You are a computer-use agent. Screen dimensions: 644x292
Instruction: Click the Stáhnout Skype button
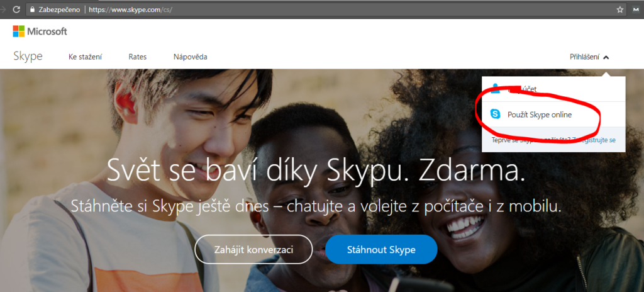(381, 249)
